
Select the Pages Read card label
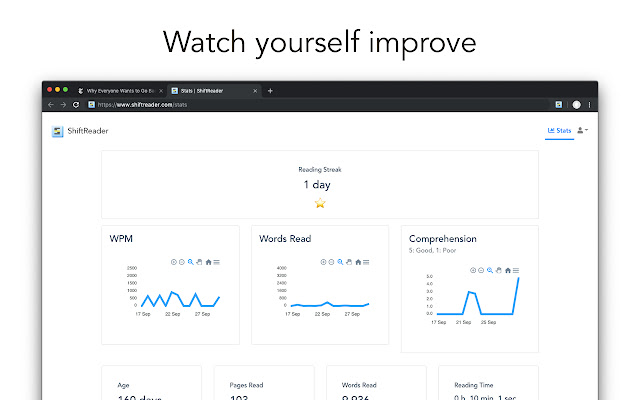pos(247,385)
